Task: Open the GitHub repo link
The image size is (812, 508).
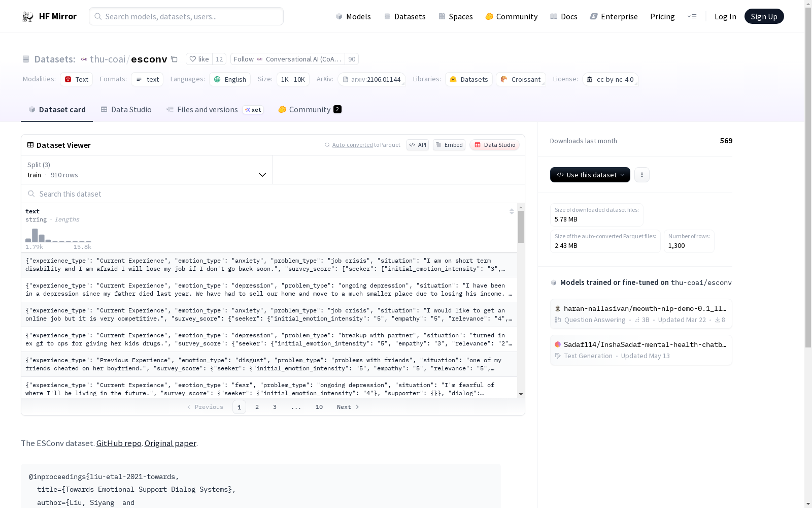Action: point(119,443)
